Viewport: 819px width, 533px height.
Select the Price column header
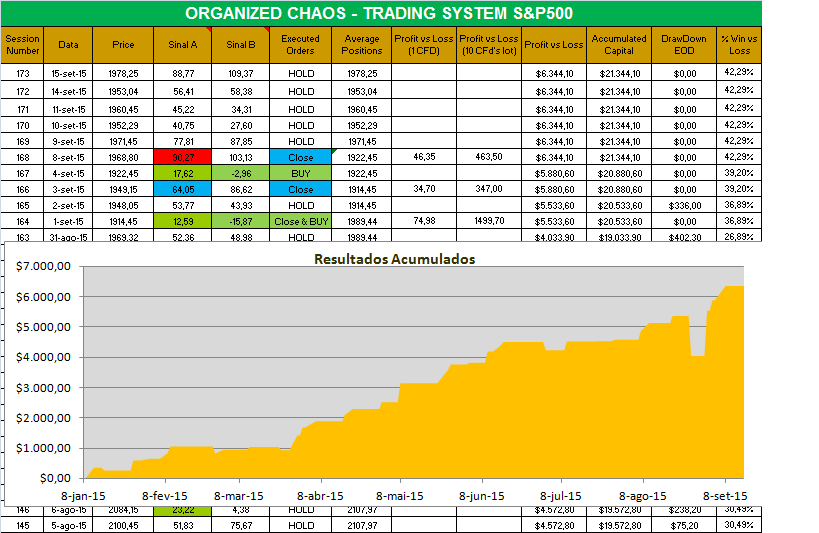(x=123, y=45)
